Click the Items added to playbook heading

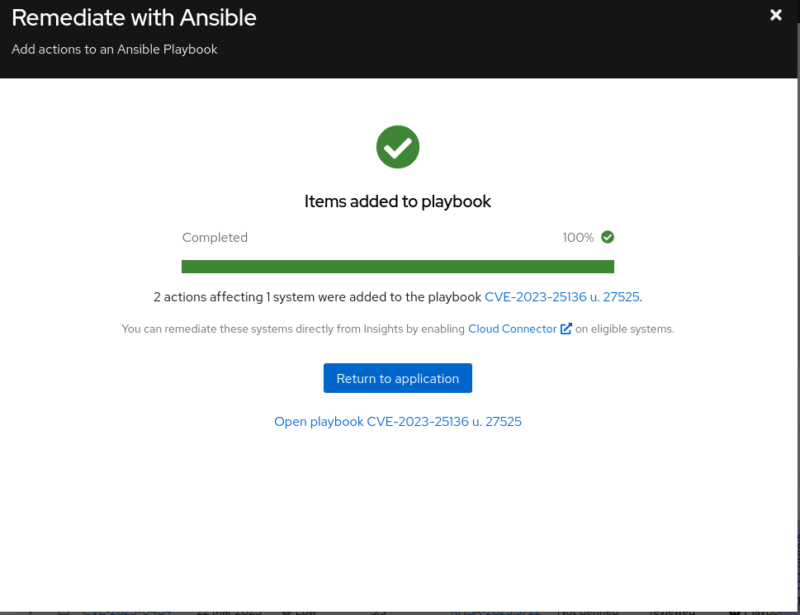pyautogui.click(x=398, y=201)
